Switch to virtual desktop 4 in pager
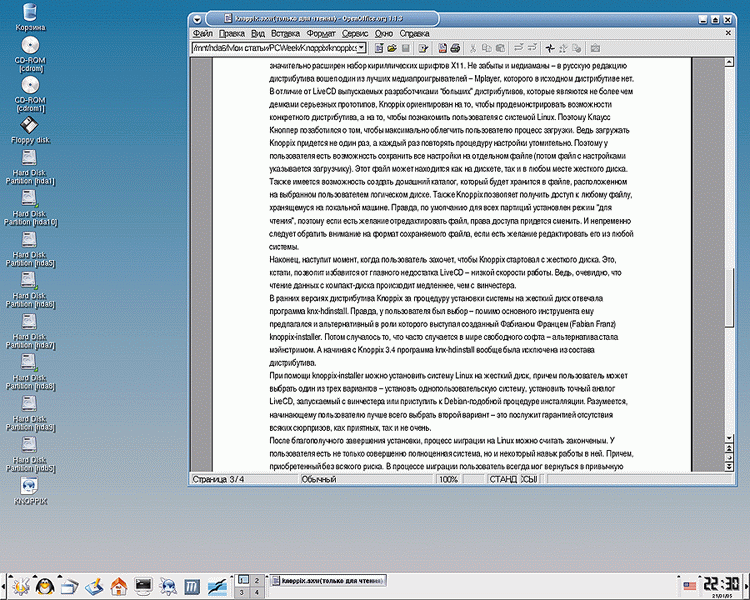 tap(256, 592)
